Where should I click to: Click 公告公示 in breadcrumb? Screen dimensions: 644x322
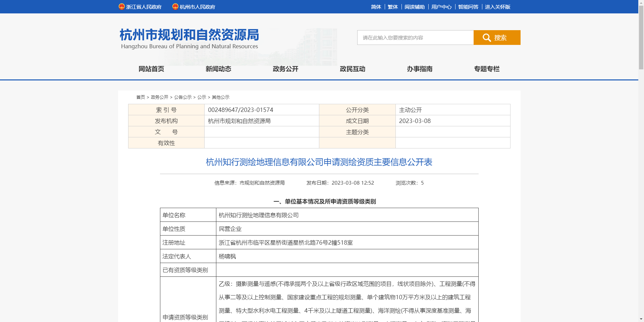tap(183, 97)
